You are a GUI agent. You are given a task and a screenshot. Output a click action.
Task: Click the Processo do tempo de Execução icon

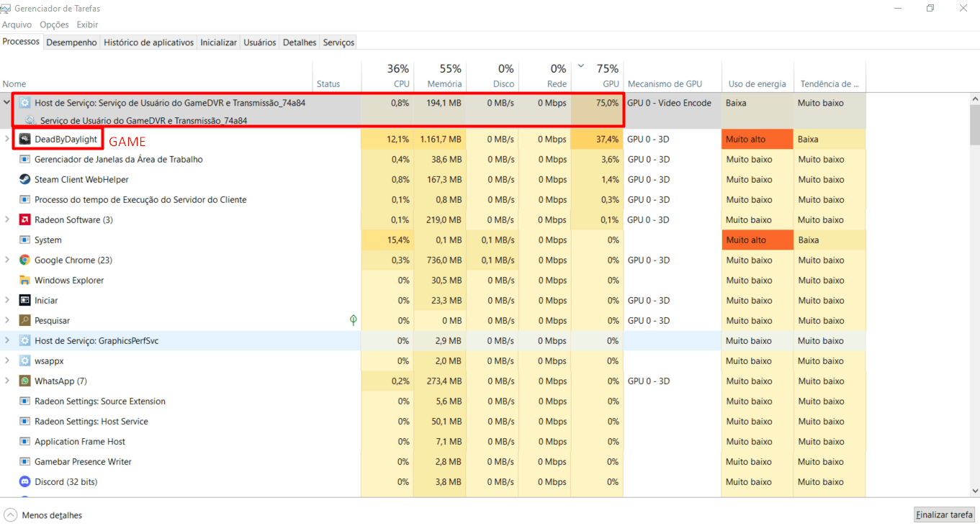click(24, 199)
